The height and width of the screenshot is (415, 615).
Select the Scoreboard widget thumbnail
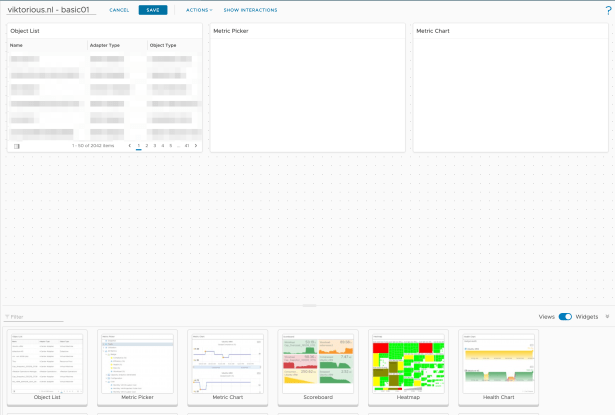pyautogui.click(x=318, y=367)
